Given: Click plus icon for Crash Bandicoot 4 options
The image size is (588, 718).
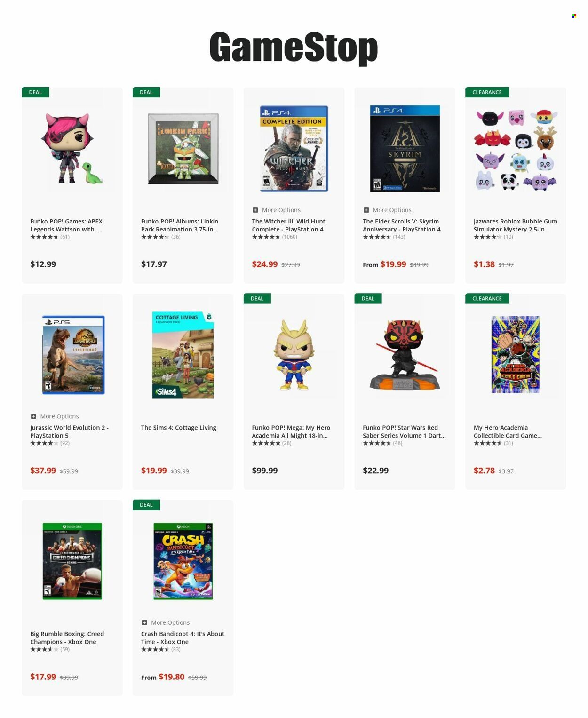Looking at the screenshot, I should 144,622.
